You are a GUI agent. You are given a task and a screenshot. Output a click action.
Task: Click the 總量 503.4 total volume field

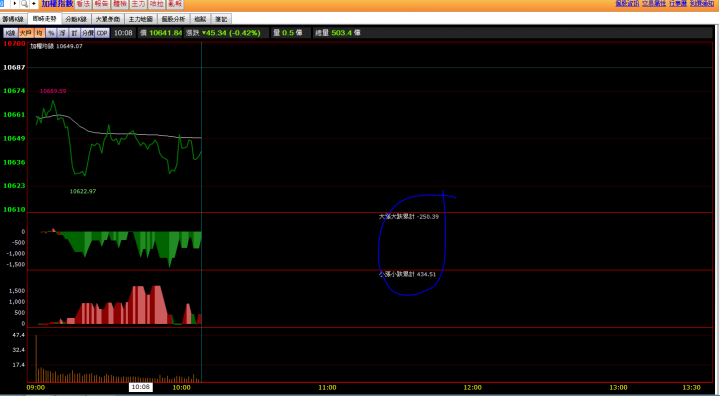338,33
